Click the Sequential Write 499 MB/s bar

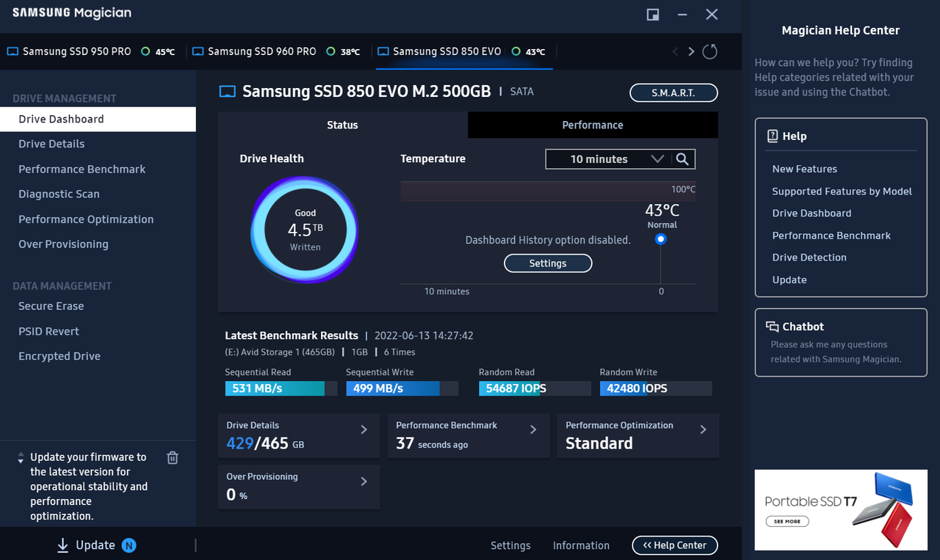click(402, 388)
